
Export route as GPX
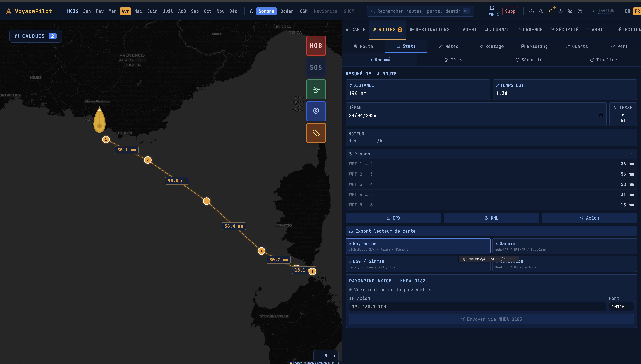(393, 218)
